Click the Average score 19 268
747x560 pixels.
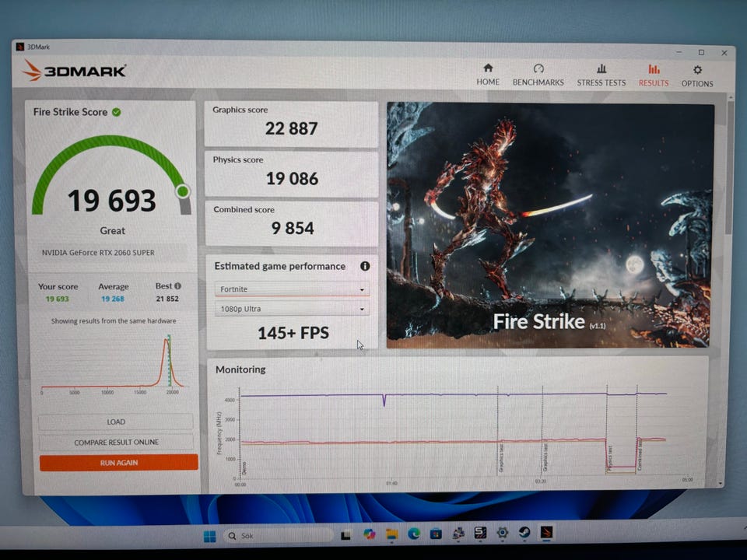coord(112,299)
